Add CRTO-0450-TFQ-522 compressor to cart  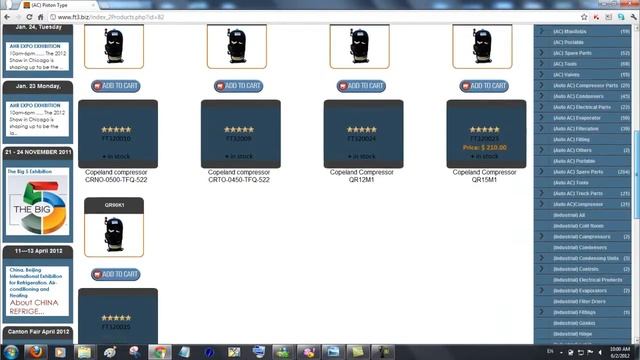(x=238, y=86)
